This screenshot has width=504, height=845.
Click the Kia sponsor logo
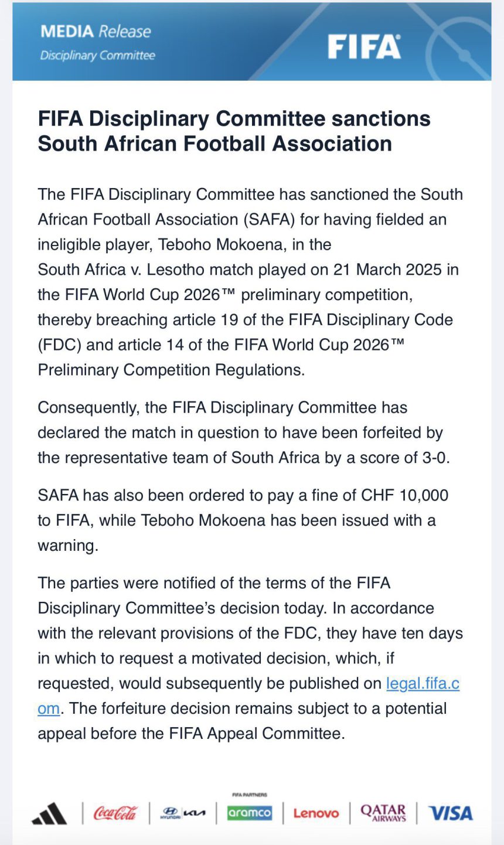195,813
